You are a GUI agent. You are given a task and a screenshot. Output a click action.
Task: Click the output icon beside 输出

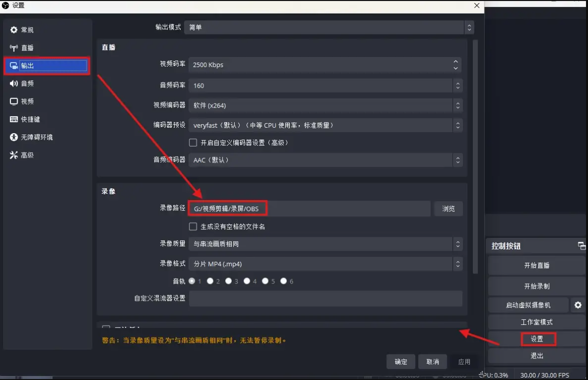(14, 66)
